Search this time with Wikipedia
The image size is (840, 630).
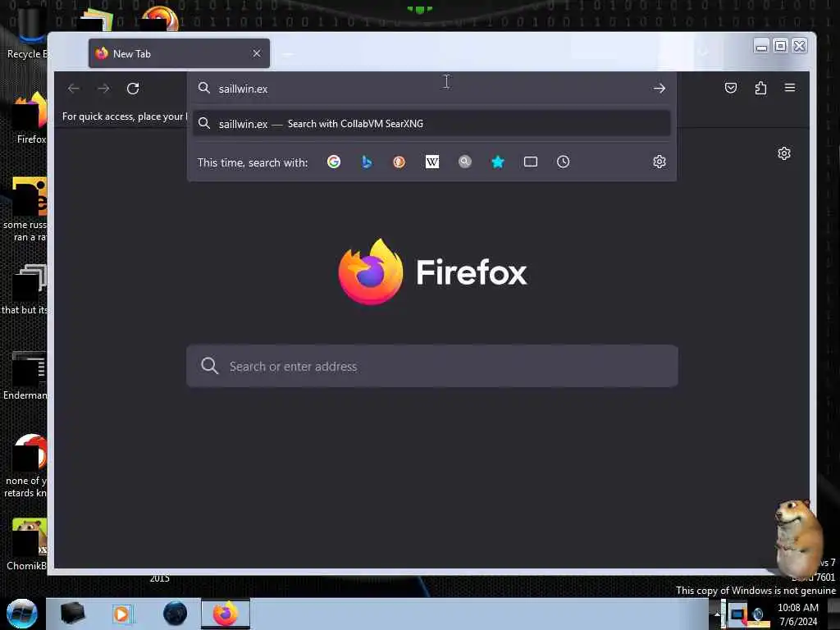click(x=431, y=162)
